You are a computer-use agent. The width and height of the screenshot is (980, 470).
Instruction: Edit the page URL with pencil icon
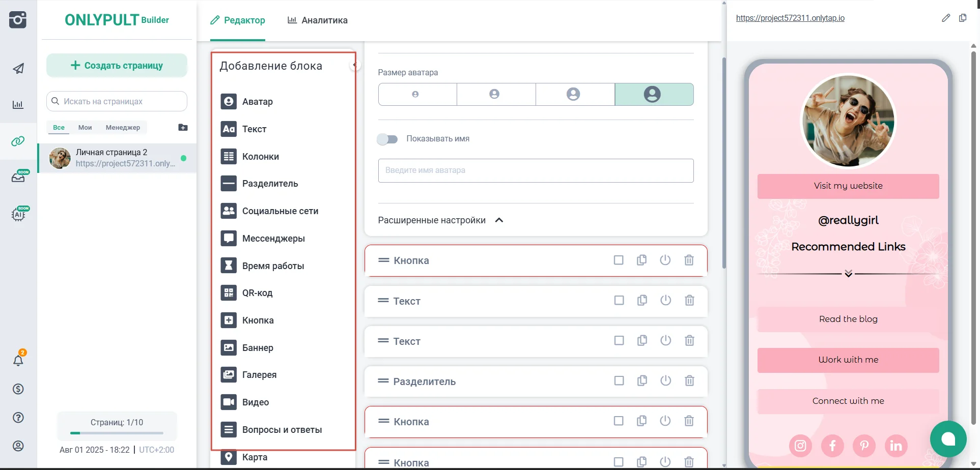pyautogui.click(x=946, y=18)
